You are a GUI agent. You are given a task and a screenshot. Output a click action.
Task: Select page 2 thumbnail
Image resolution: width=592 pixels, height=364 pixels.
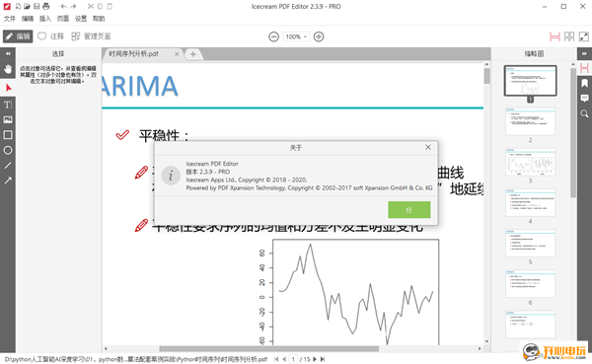coord(530,121)
